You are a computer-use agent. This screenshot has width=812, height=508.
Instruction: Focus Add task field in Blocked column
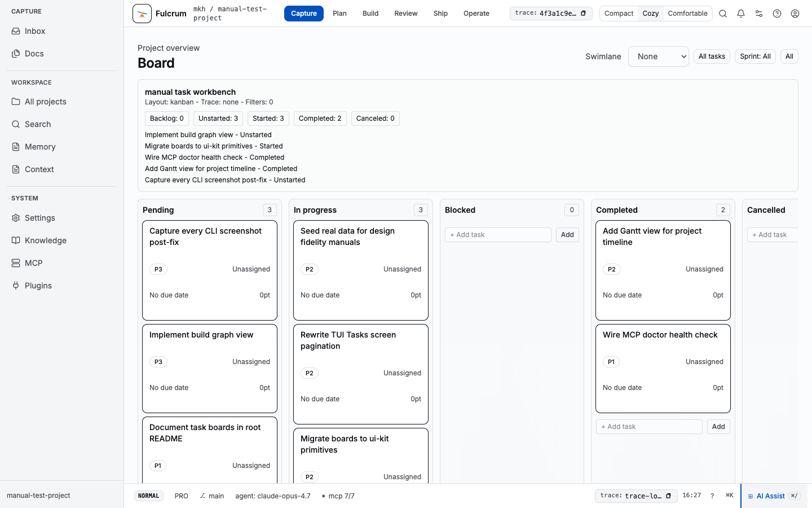pos(498,235)
